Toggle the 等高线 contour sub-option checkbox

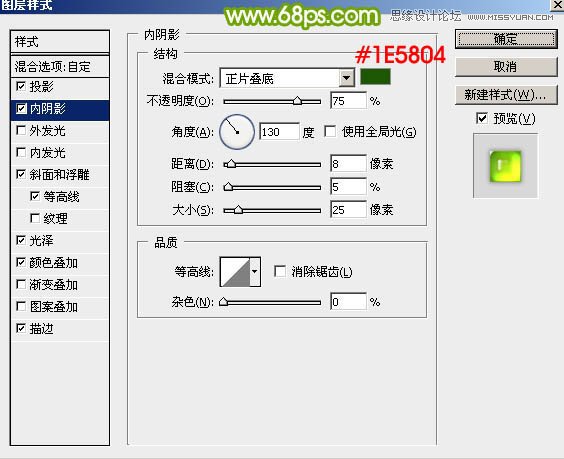pyautogui.click(x=35, y=196)
